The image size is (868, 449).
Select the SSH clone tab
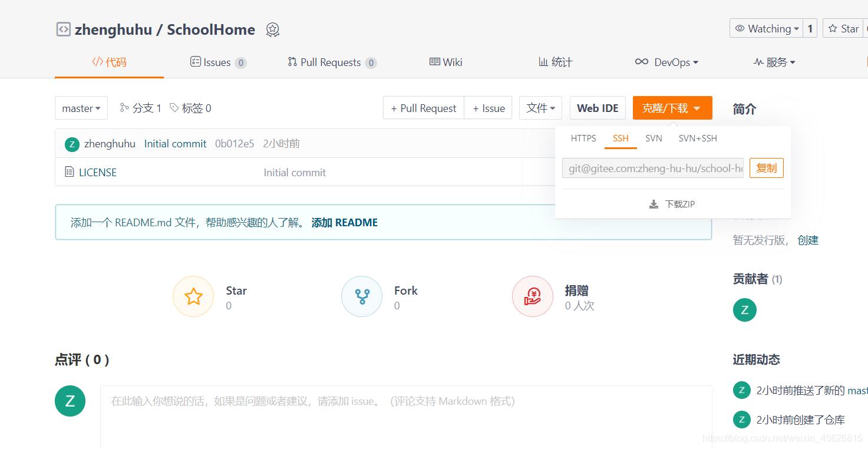[x=621, y=138]
